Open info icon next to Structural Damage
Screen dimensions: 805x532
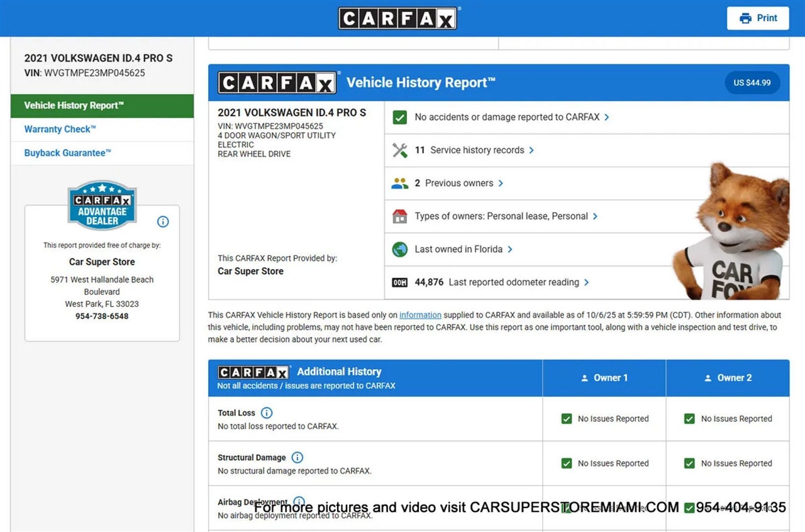click(297, 458)
